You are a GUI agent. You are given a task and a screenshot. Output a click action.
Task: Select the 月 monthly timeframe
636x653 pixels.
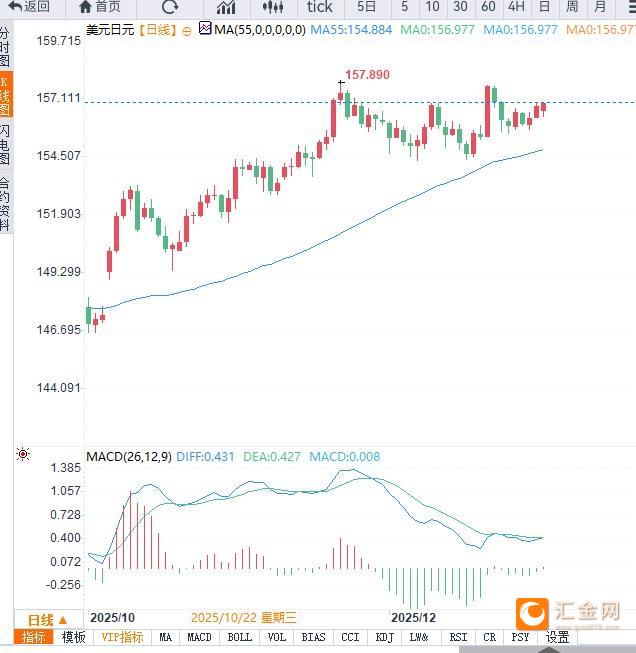tap(600, 7)
